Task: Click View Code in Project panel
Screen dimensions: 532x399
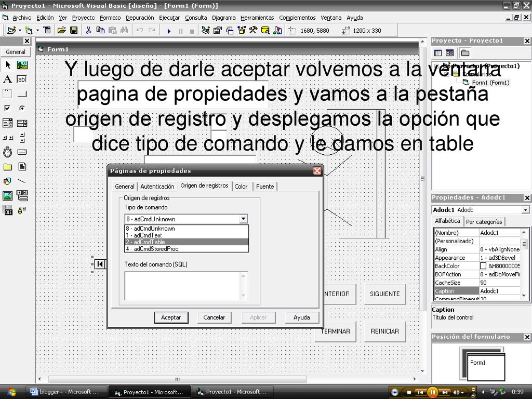Action: (x=438, y=53)
